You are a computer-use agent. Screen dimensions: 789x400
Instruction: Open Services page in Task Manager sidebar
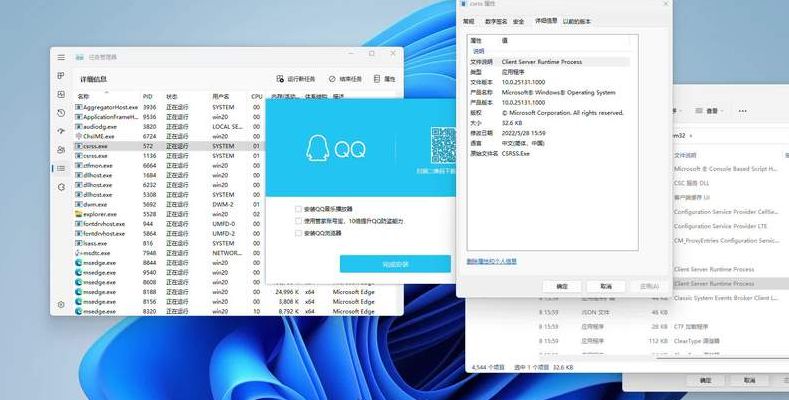[61, 187]
